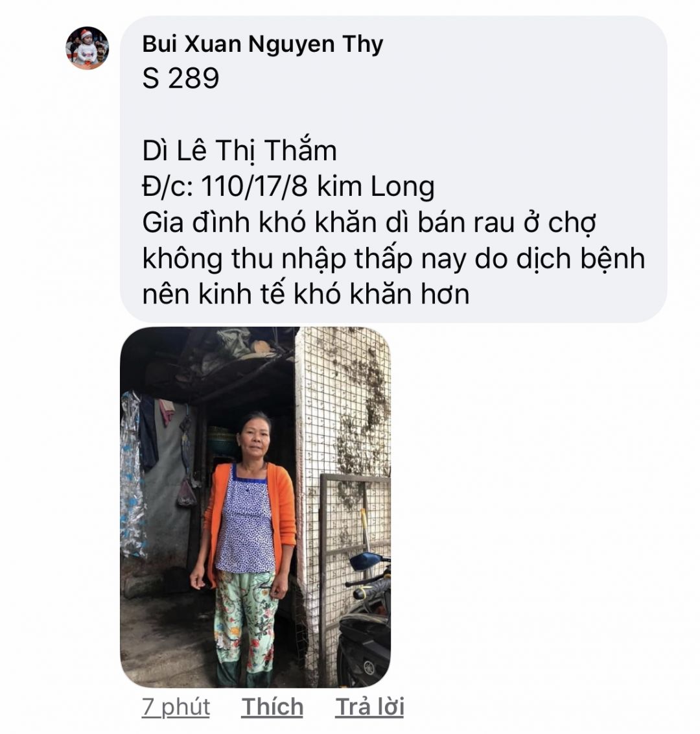Open the attached photo of the woman
The image size is (700, 734).
pos(255,507)
